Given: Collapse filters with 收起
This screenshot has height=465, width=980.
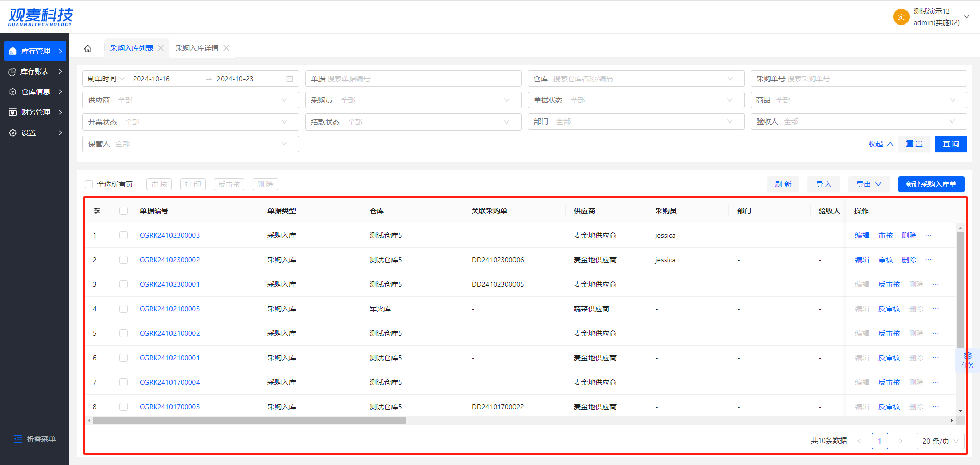Looking at the screenshot, I should [x=880, y=144].
